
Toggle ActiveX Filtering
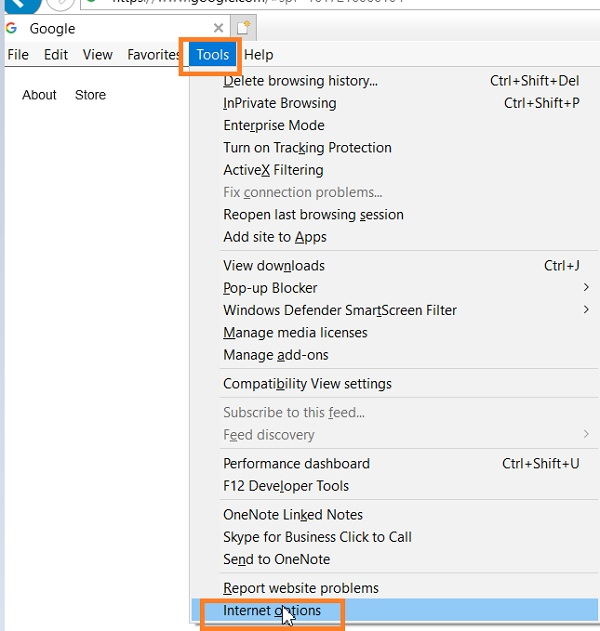click(x=272, y=170)
